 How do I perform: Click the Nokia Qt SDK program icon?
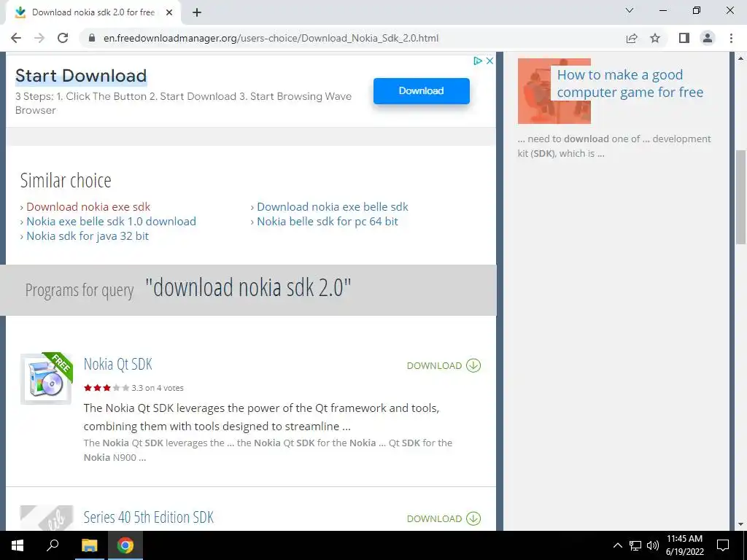(46, 379)
